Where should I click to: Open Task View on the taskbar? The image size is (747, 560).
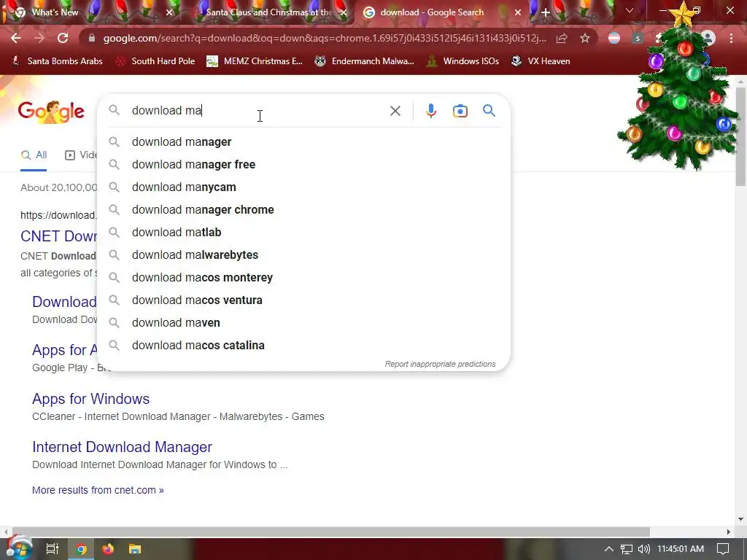coord(53,549)
